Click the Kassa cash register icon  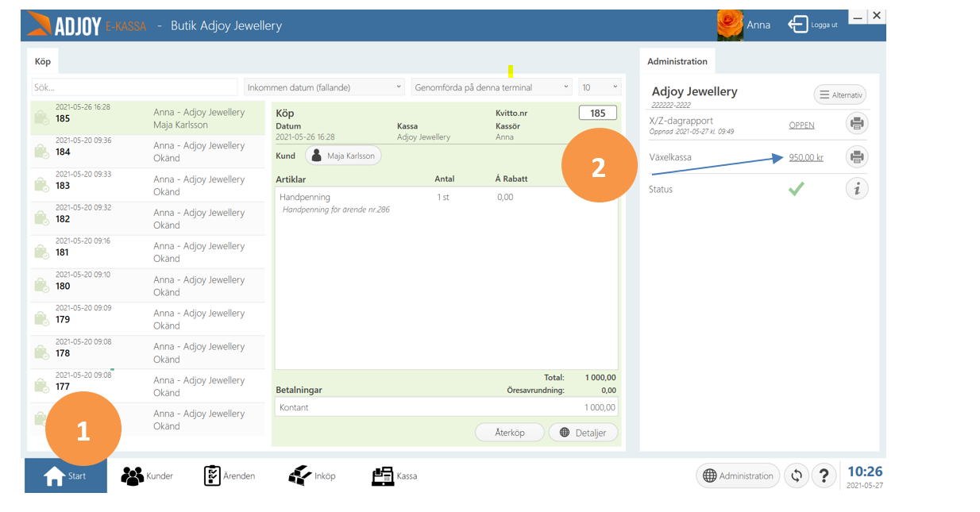tap(383, 476)
